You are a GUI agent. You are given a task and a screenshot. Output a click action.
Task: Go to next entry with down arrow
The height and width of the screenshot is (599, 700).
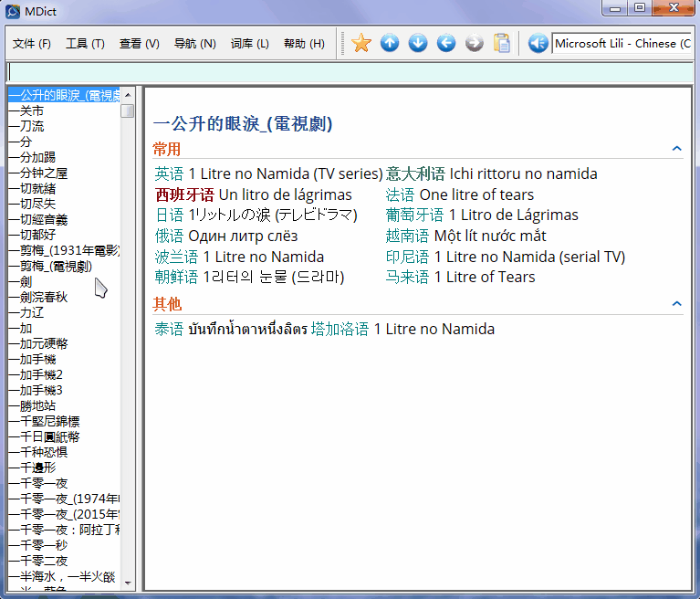coord(418,43)
